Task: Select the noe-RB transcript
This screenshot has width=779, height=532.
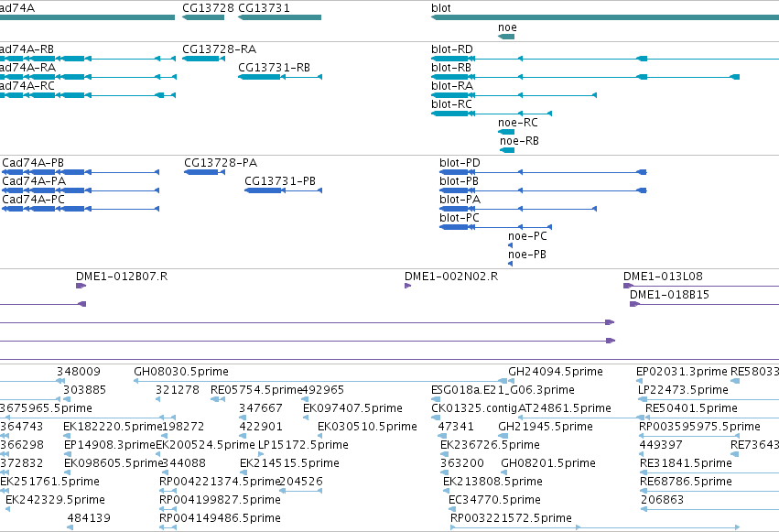Action: (507, 150)
